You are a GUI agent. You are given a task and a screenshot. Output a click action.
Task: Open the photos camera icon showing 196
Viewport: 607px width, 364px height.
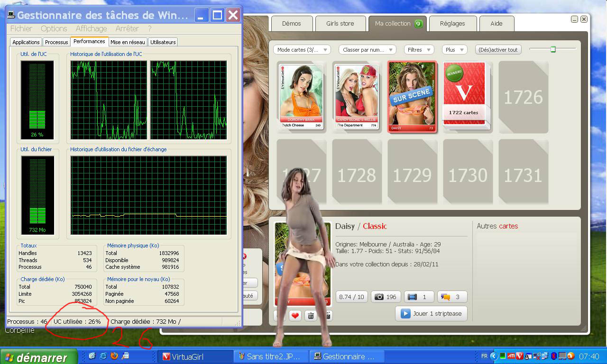point(386,297)
